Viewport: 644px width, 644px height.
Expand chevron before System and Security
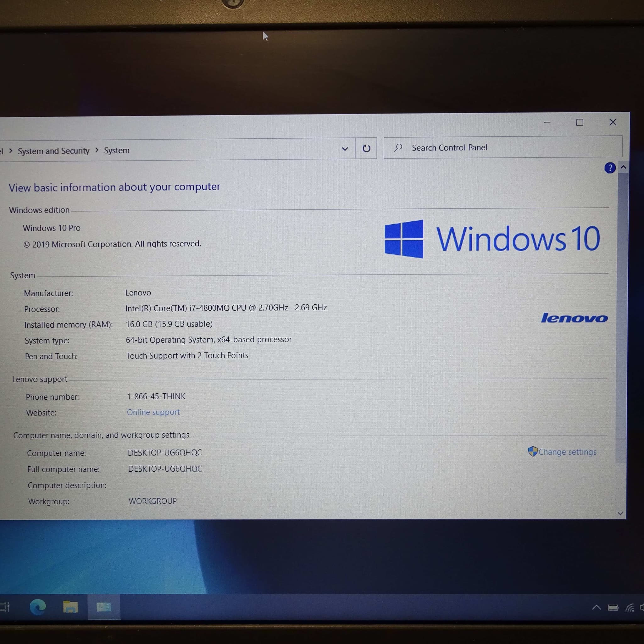coord(11,151)
